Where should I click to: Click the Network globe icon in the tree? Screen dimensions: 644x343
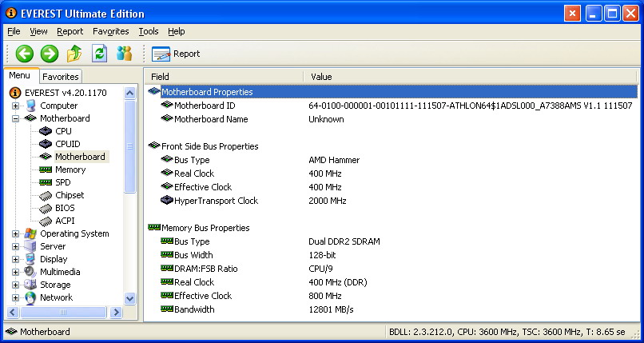tap(30, 297)
